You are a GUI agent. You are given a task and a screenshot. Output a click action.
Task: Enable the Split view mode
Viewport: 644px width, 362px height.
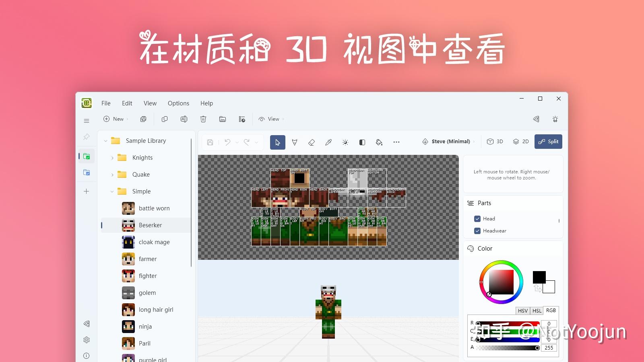tap(548, 141)
